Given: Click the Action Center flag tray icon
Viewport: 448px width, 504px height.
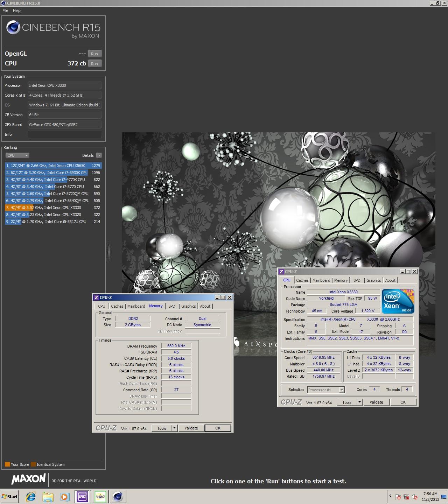Looking at the screenshot, I should click(398, 497).
